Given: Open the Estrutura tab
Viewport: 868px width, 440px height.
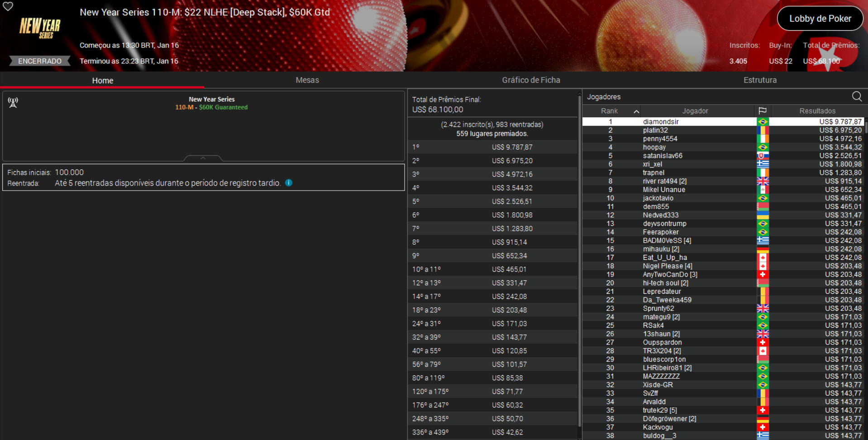Looking at the screenshot, I should [760, 80].
